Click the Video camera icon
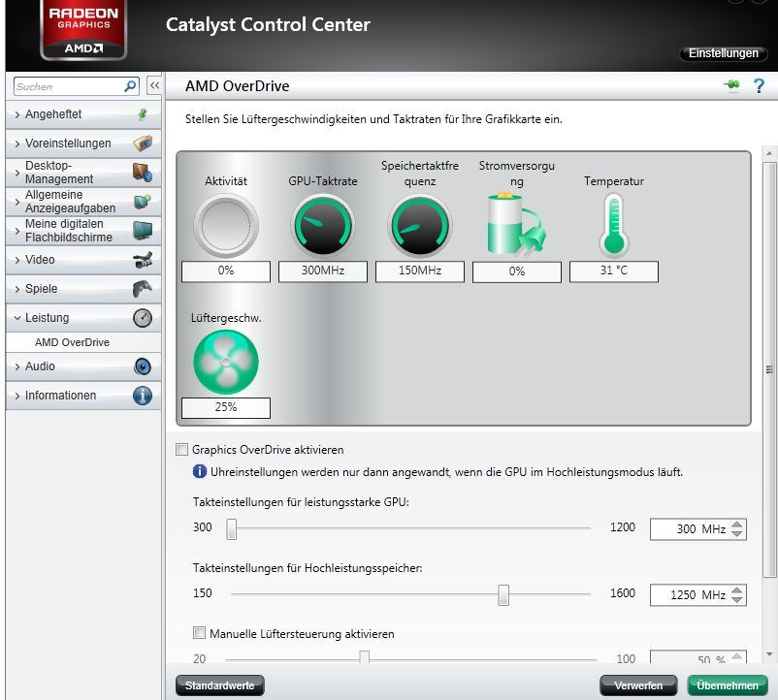The width and height of the screenshot is (778, 700). pos(143,260)
